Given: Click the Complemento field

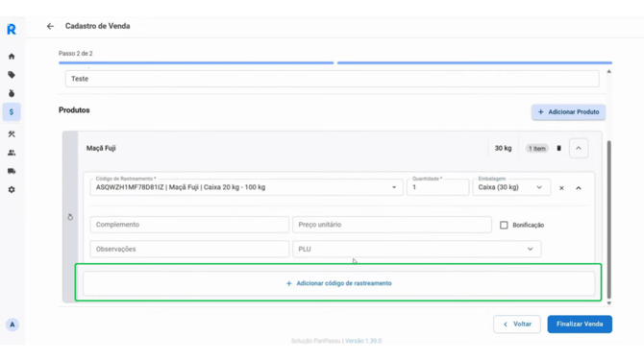Looking at the screenshot, I should pyautogui.click(x=189, y=225).
